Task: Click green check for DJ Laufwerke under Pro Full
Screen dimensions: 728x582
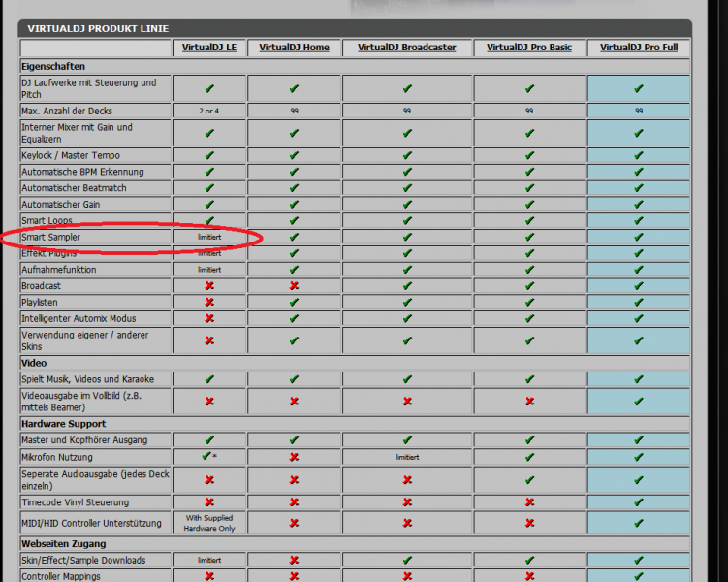Action: point(639,88)
